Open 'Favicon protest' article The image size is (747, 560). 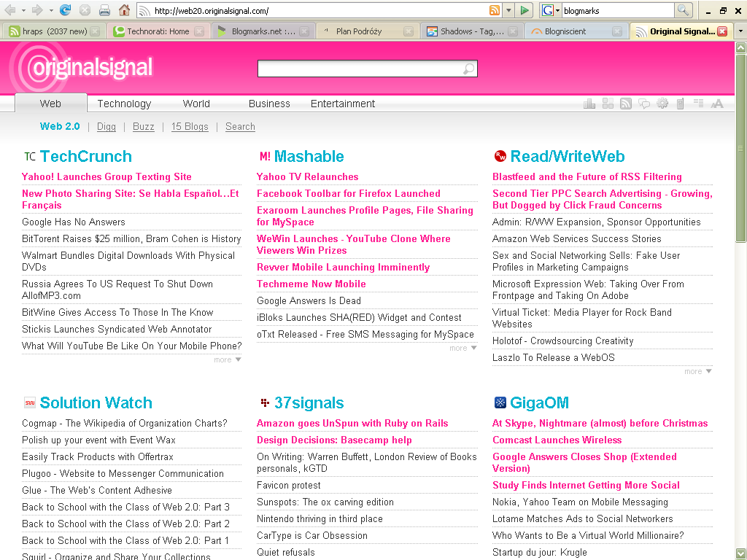coord(289,485)
